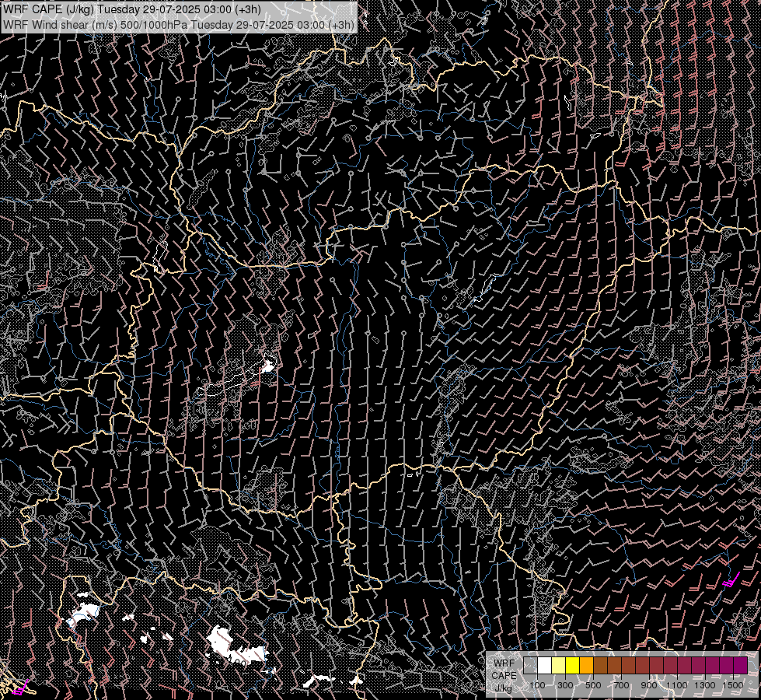Click the legend value 1100
This screenshot has height=700, width=761.
(x=676, y=685)
